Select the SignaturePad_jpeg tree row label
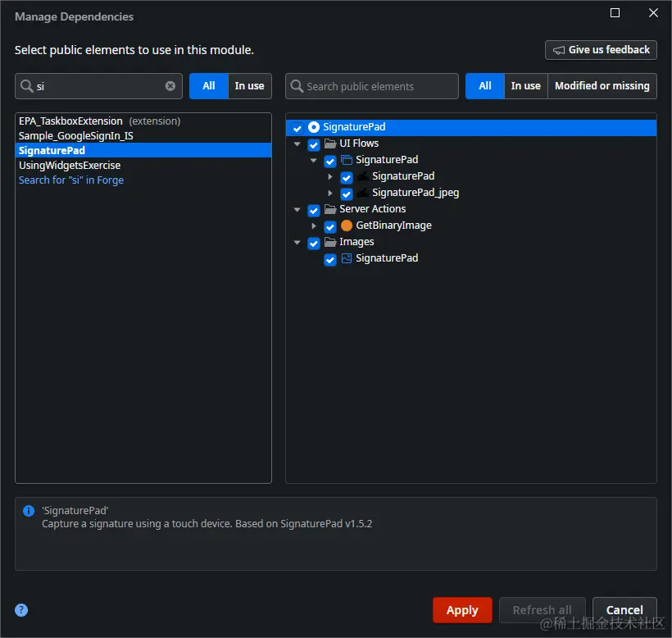This screenshot has height=638, width=672. [415, 193]
